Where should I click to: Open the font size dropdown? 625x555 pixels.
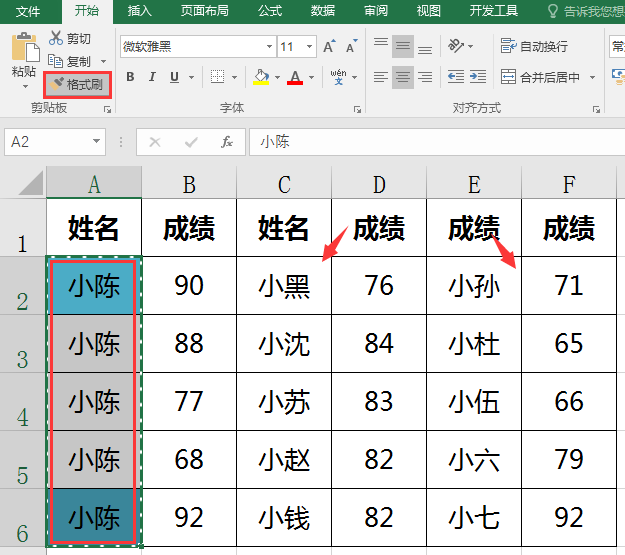click(309, 47)
